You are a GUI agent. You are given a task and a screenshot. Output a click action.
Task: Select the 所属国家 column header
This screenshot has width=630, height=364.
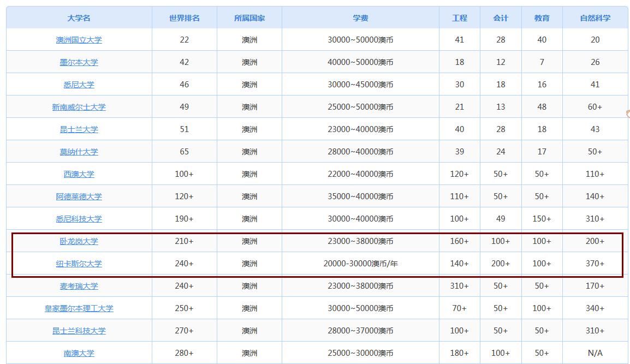click(249, 18)
